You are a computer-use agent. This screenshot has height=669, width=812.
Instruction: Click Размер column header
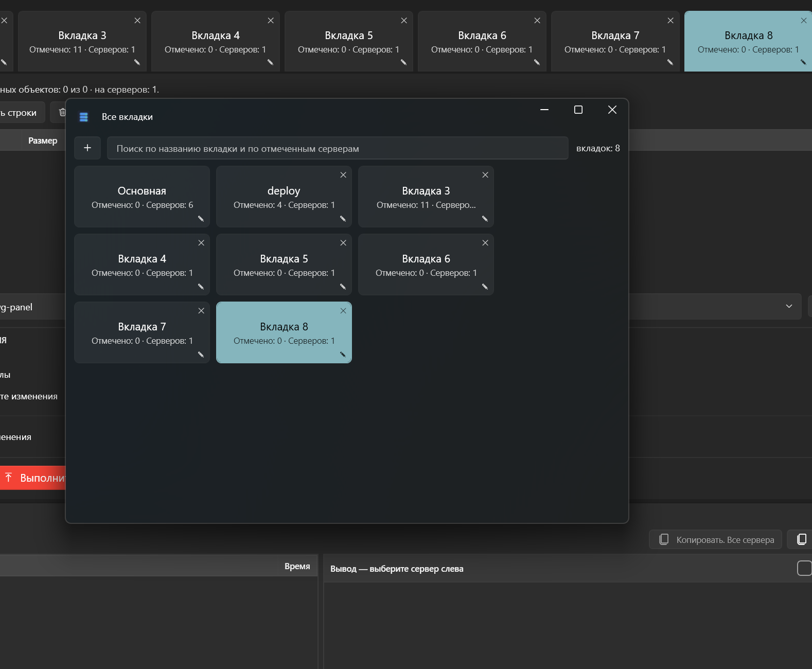[x=43, y=140]
